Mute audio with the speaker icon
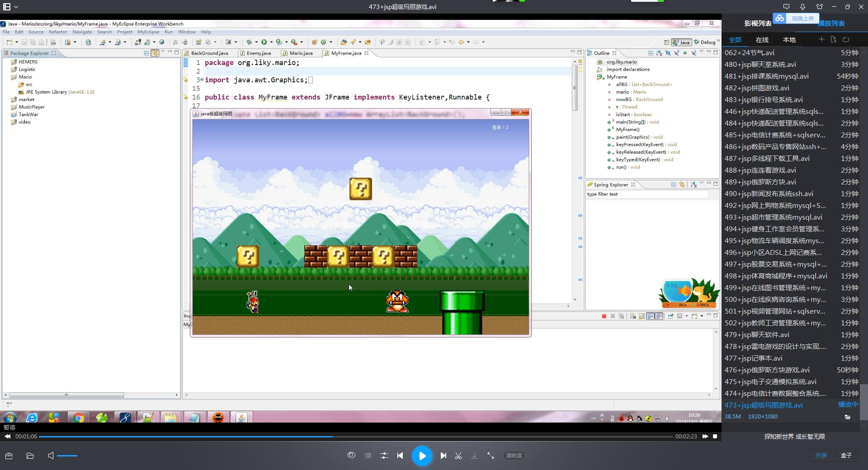 click(51, 456)
